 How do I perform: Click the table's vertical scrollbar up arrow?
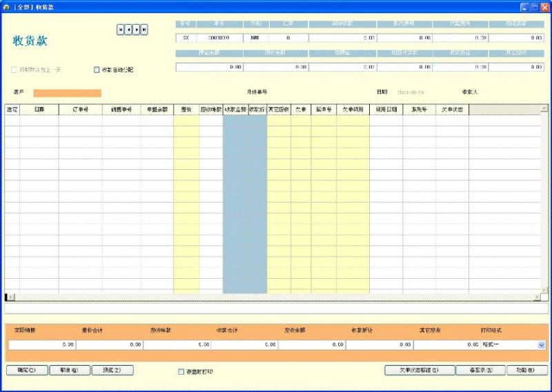[544, 108]
